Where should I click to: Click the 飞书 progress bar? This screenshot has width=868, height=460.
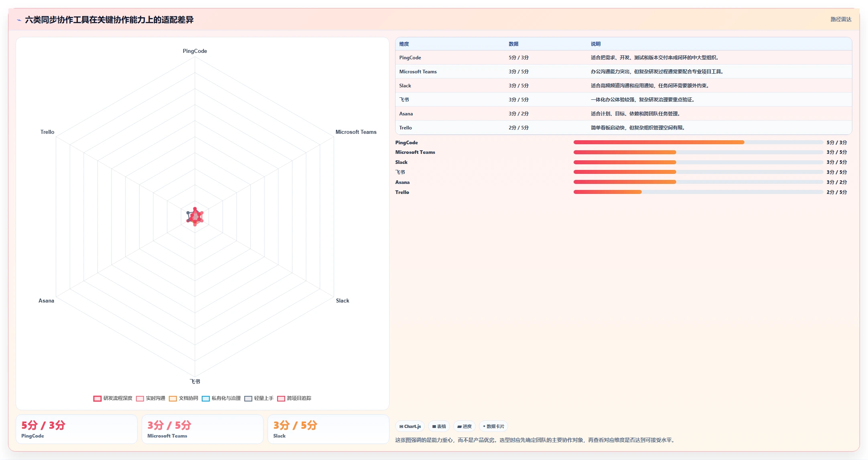[698, 172]
